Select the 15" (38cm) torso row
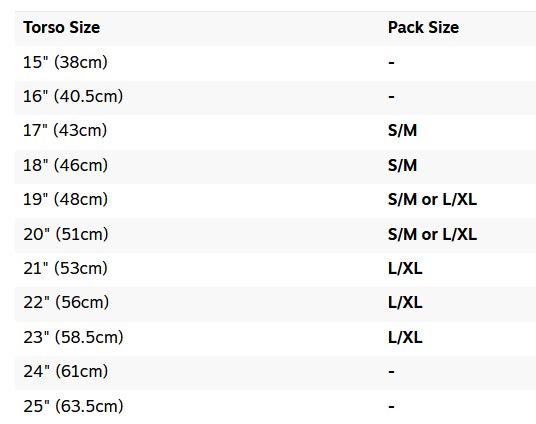 coord(275,63)
